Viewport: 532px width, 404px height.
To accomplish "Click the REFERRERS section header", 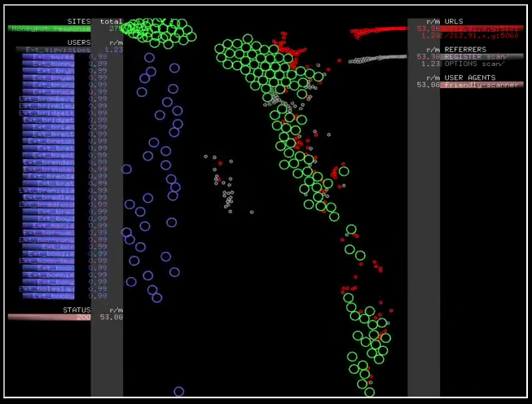I will click(x=466, y=50).
